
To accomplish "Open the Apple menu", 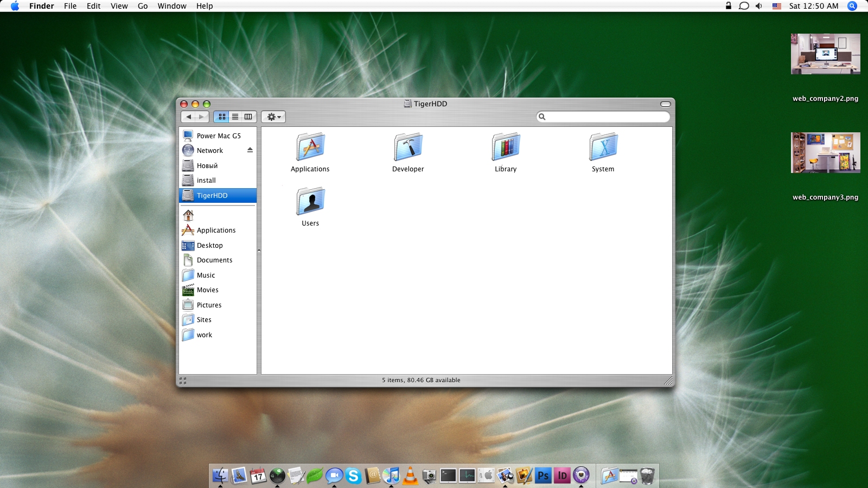I will 15,6.
